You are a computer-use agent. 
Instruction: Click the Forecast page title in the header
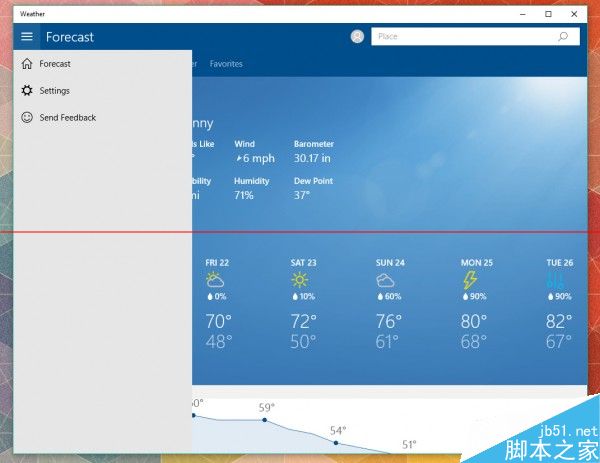point(70,37)
